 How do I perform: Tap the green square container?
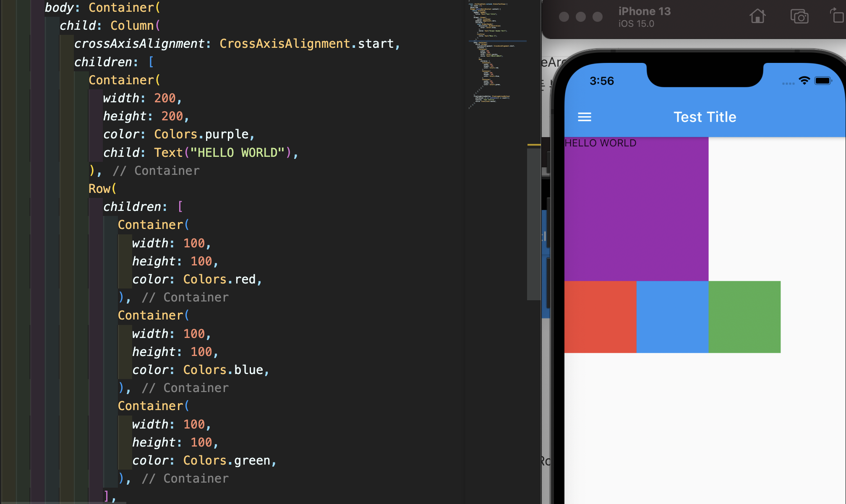(x=744, y=317)
